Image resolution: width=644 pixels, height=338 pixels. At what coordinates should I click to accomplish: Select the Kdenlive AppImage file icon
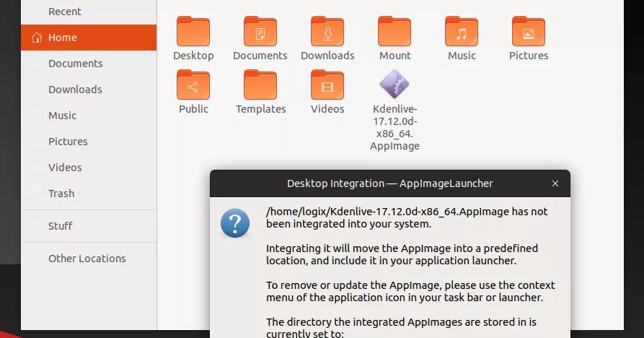[x=394, y=84]
